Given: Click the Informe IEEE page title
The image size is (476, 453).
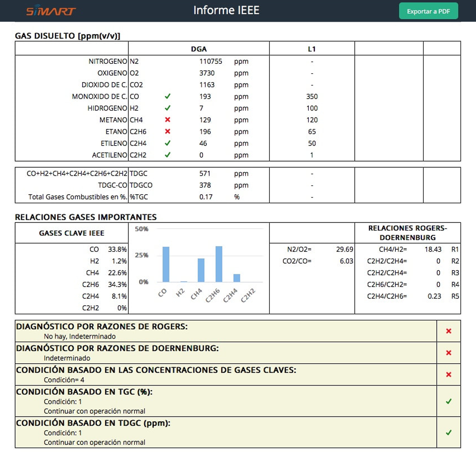Looking at the screenshot, I should 226,10.
